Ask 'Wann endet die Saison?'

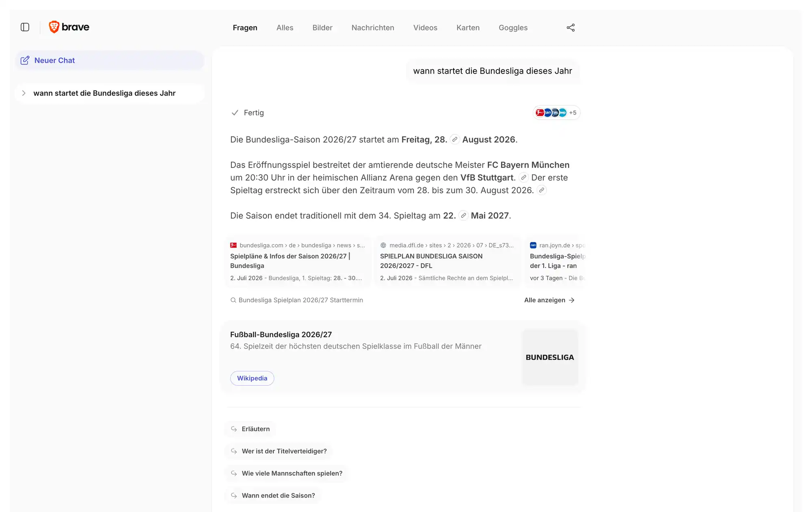(273, 496)
